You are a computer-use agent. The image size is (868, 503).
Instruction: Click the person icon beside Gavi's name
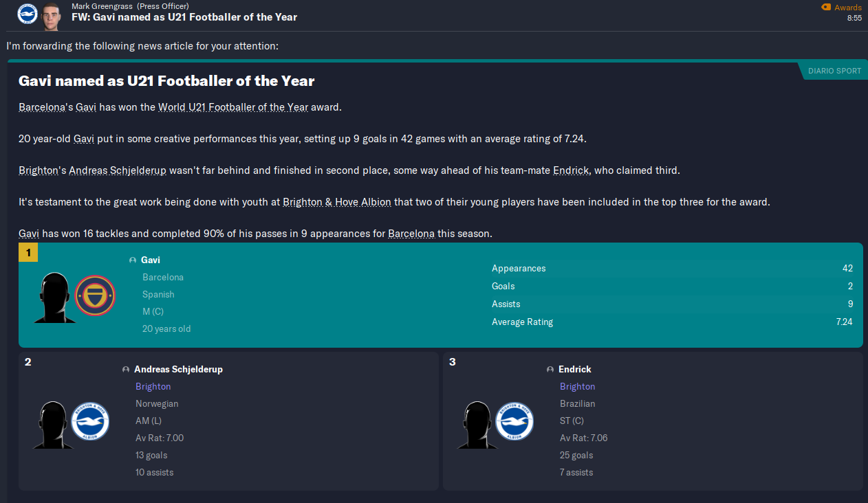coord(133,260)
